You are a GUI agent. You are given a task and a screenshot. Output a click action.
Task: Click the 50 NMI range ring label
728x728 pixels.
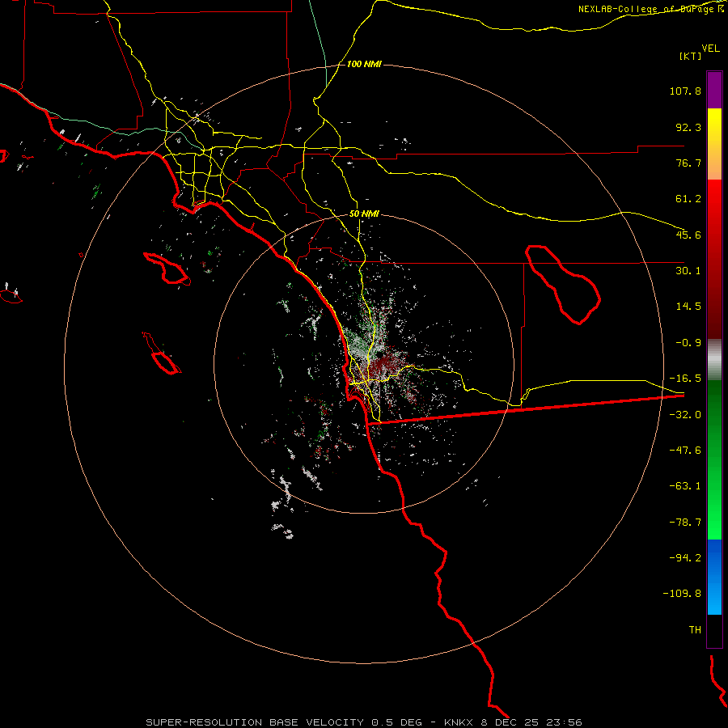364,214
